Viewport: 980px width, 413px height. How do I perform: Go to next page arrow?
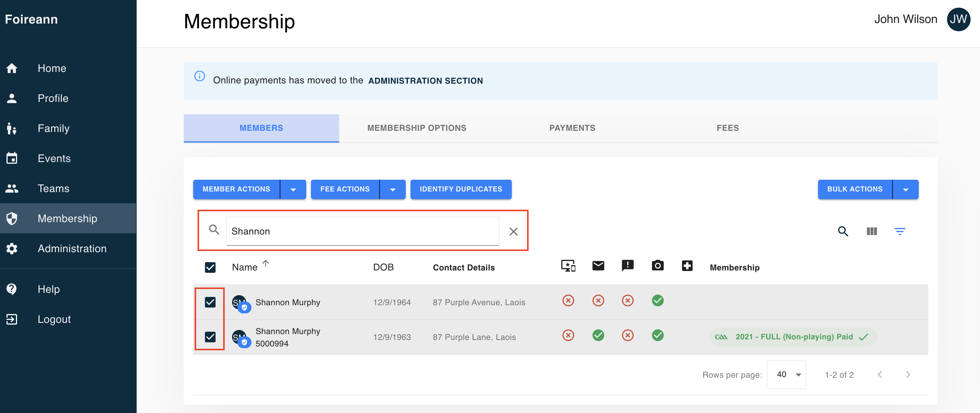(x=908, y=374)
